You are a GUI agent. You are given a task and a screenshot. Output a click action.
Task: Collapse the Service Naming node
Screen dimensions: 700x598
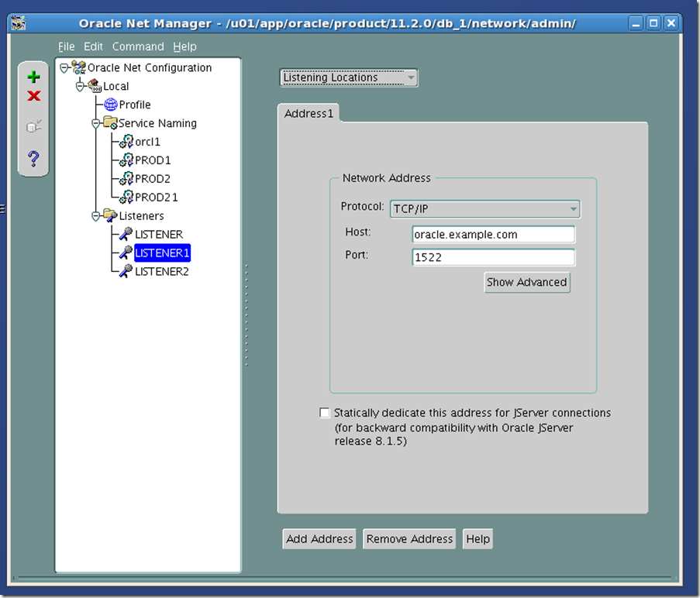[95, 123]
